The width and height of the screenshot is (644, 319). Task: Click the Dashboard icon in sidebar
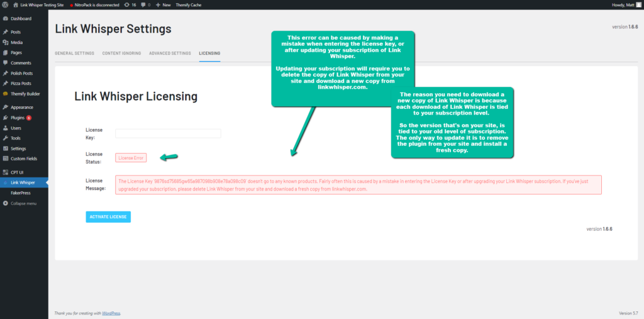coord(5,18)
